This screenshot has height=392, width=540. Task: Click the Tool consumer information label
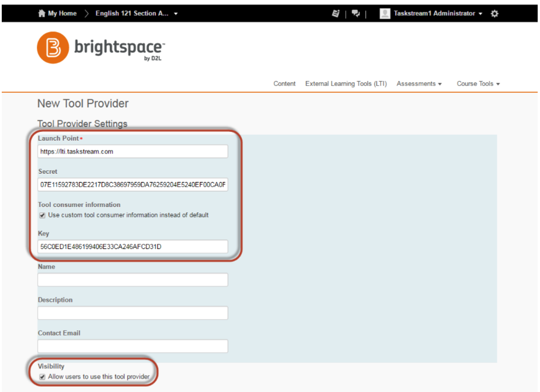click(79, 205)
